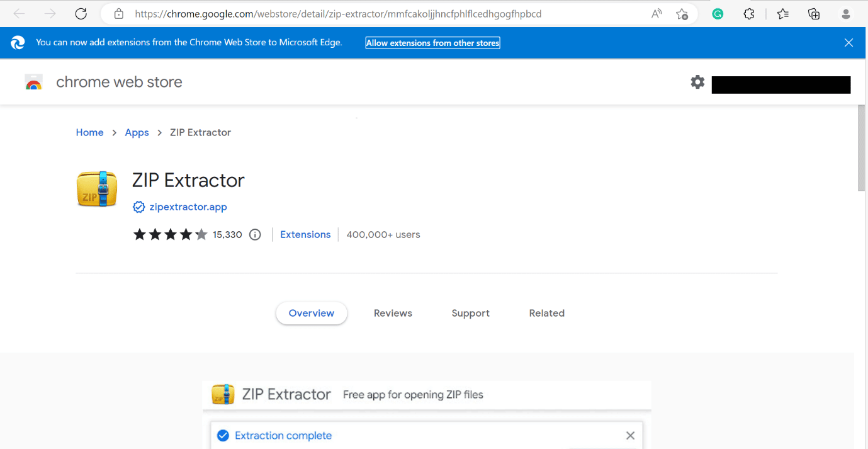The height and width of the screenshot is (449, 868).
Task: Click the browser back arrow
Action: click(20, 14)
